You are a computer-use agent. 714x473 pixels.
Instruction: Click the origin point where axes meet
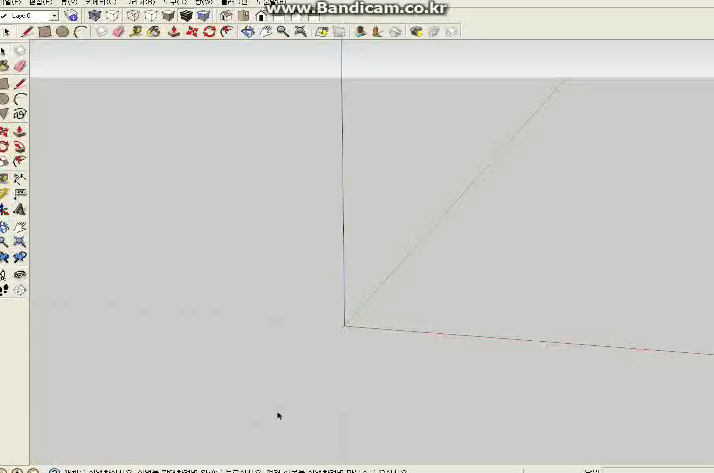click(x=345, y=325)
